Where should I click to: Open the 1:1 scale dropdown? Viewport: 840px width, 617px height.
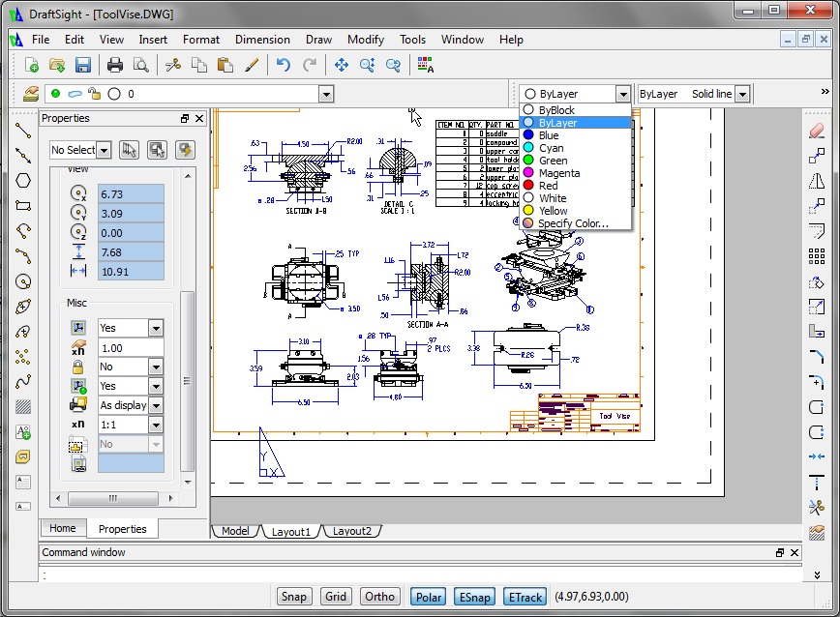(156, 425)
